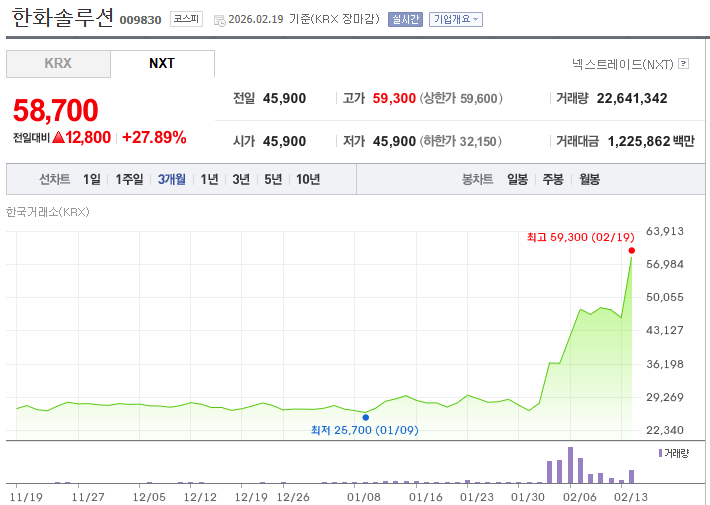Select the 1일 line chart period

click(91, 179)
